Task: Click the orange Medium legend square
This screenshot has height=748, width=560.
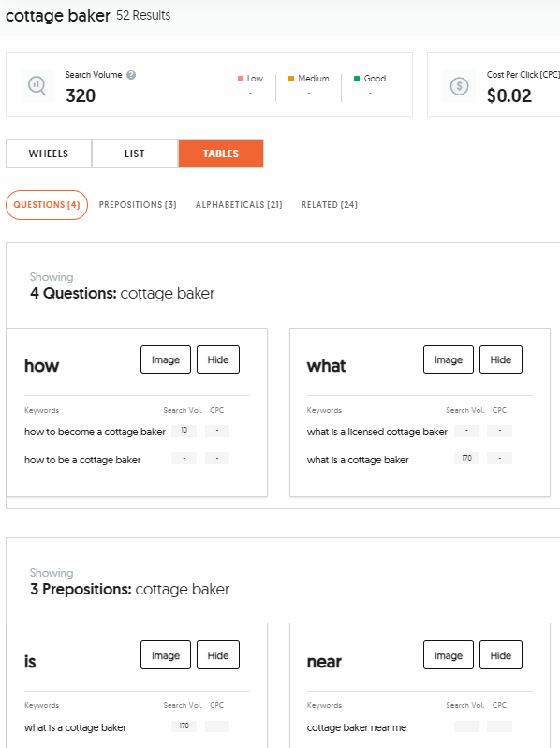Action: pyautogui.click(x=291, y=79)
